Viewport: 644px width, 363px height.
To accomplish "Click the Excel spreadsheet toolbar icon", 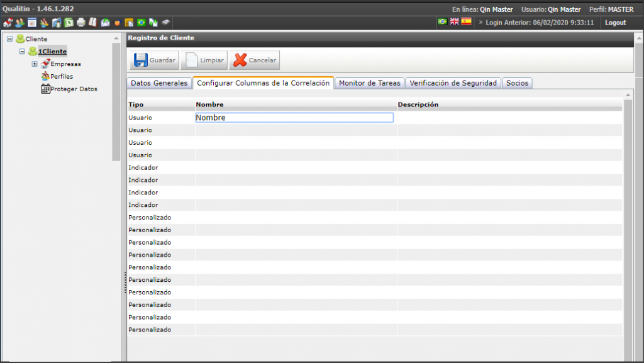I will (69, 23).
